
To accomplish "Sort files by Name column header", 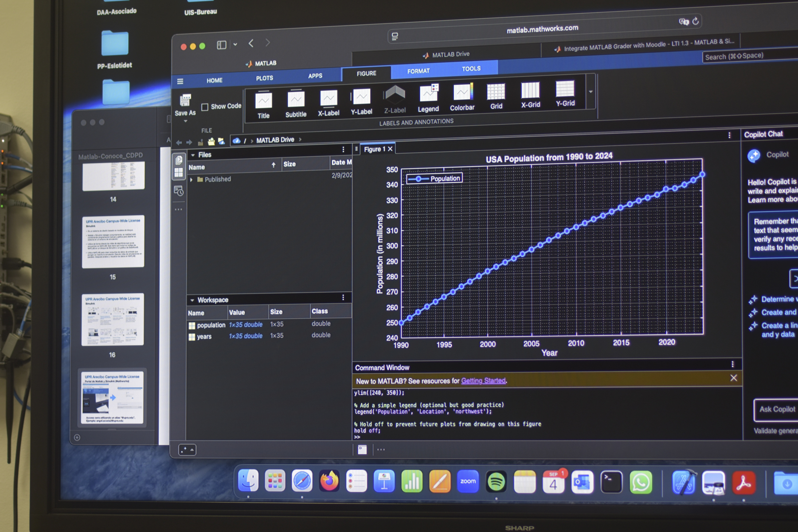I will pos(234,167).
